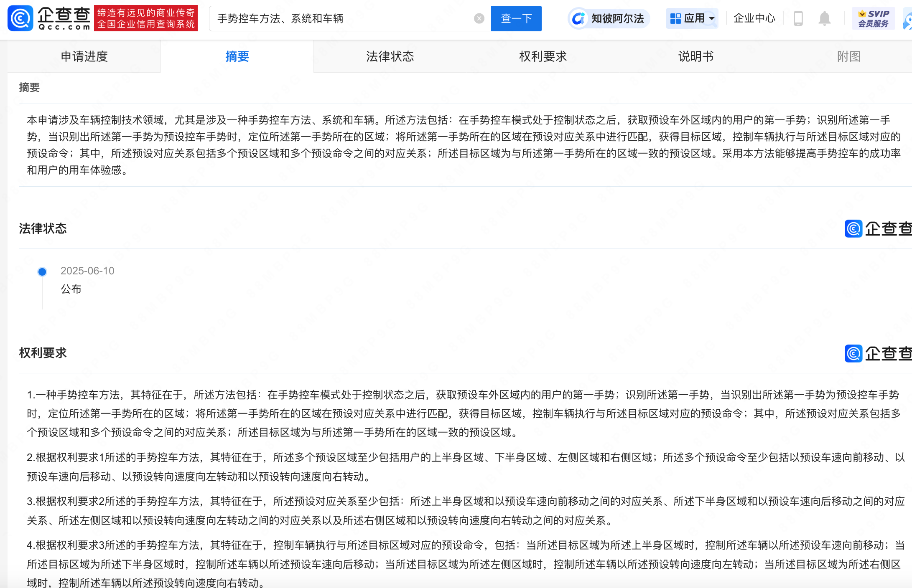Screen dimensions: 912x588
Task: Select the 摘要 tab
Action: click(237, 56)
